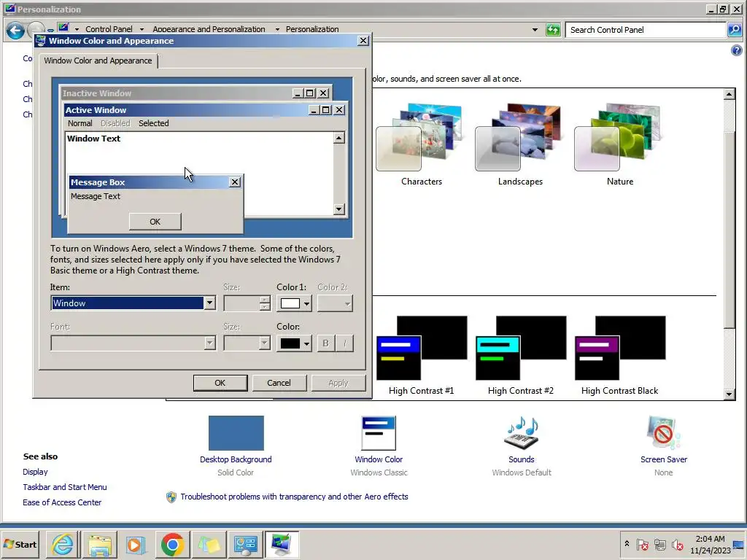Open the Sounds icon

pos(521,433)
